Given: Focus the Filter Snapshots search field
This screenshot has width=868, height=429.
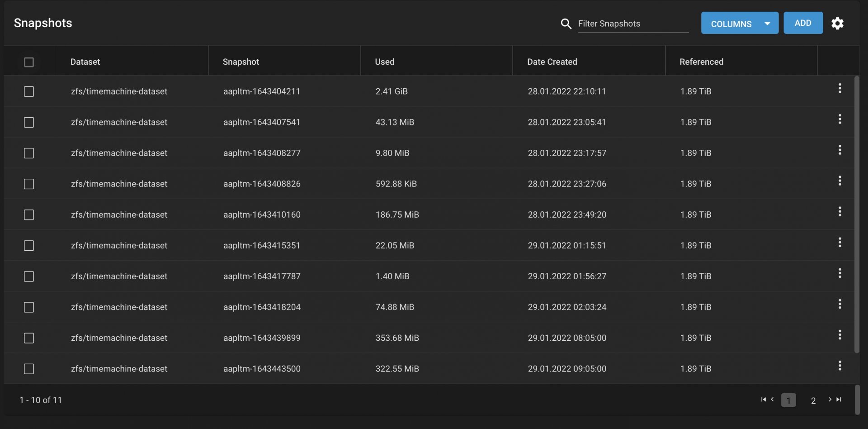Looking at the screenshot, I should 633,24.
